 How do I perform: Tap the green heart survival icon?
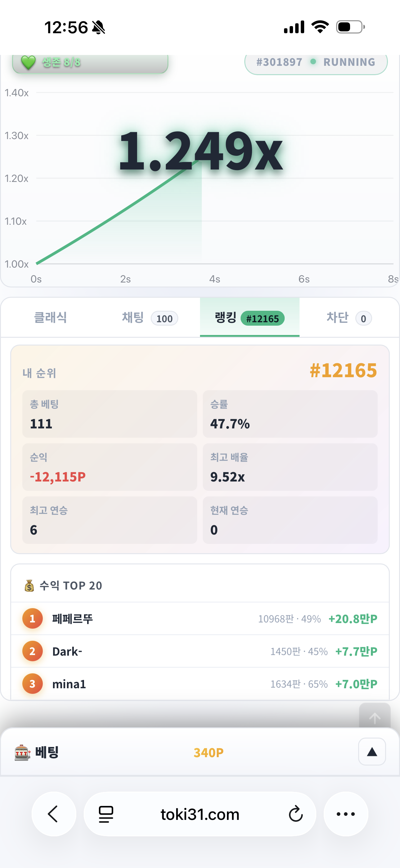tap(28, 62)
